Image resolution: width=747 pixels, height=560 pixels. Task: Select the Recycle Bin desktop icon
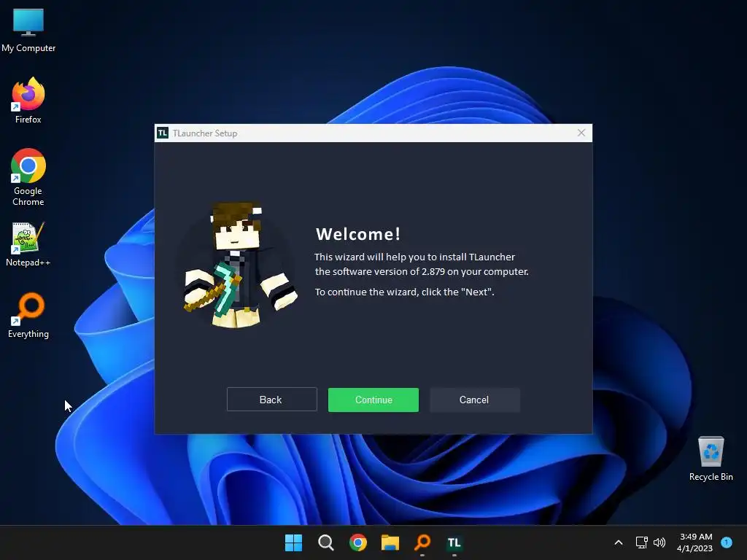pos(711,459)
